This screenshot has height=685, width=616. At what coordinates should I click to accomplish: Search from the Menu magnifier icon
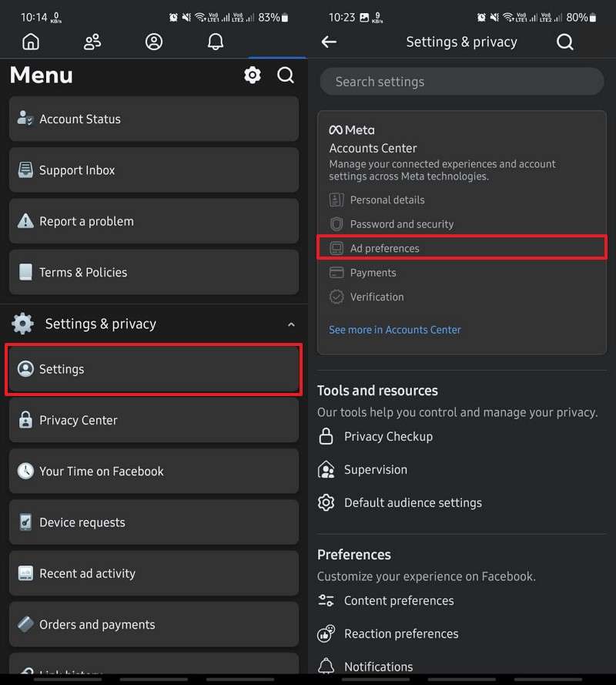(x=286, y=76)
